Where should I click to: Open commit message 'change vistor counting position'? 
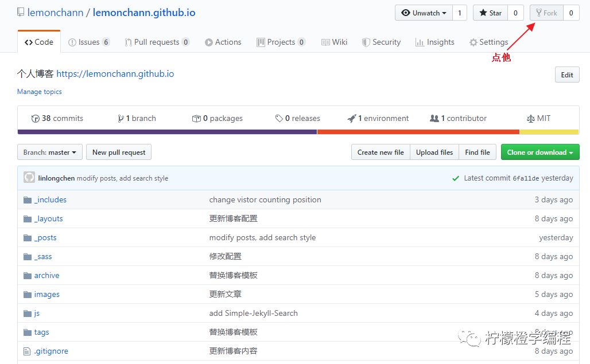(x=265, y=200)
